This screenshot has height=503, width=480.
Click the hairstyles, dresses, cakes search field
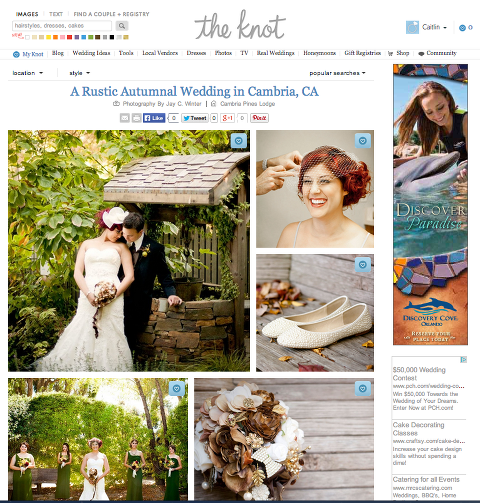[62, 26]
